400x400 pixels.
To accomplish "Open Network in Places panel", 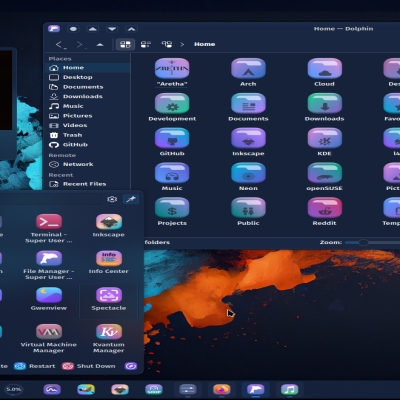I will click(x=88, y=164).
